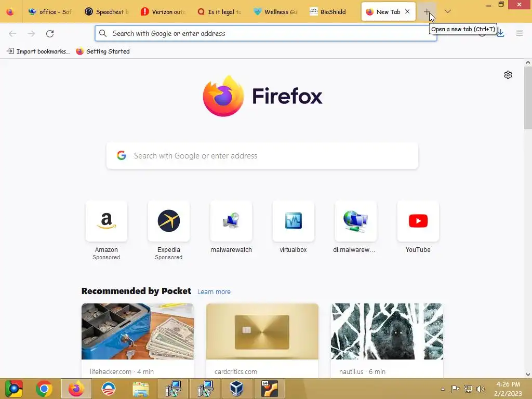Switch to the Verizon outage tab

(163, 12)
